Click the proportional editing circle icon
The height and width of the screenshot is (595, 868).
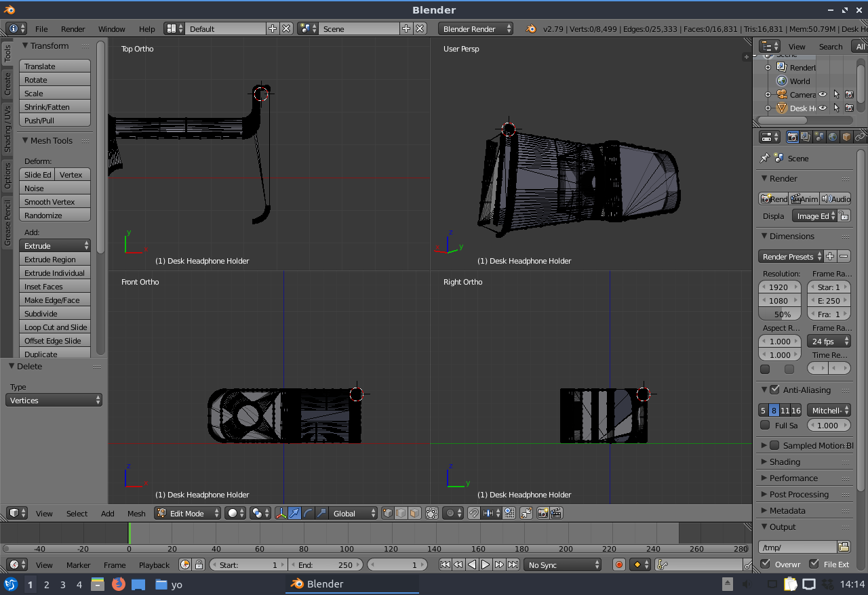click(452, 513)
